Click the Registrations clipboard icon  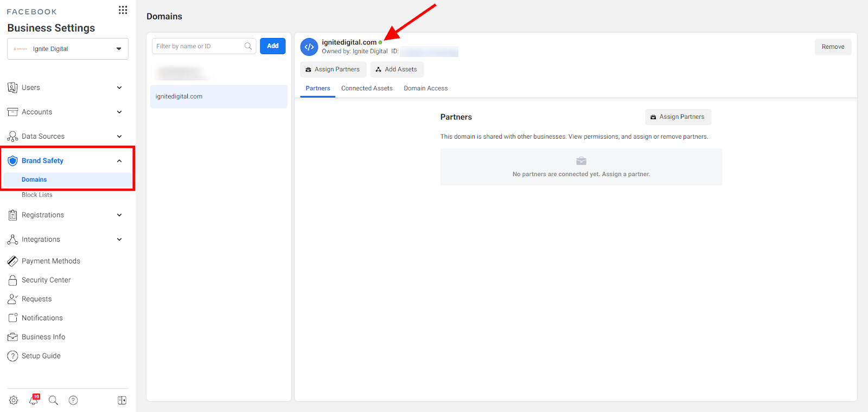12,215
